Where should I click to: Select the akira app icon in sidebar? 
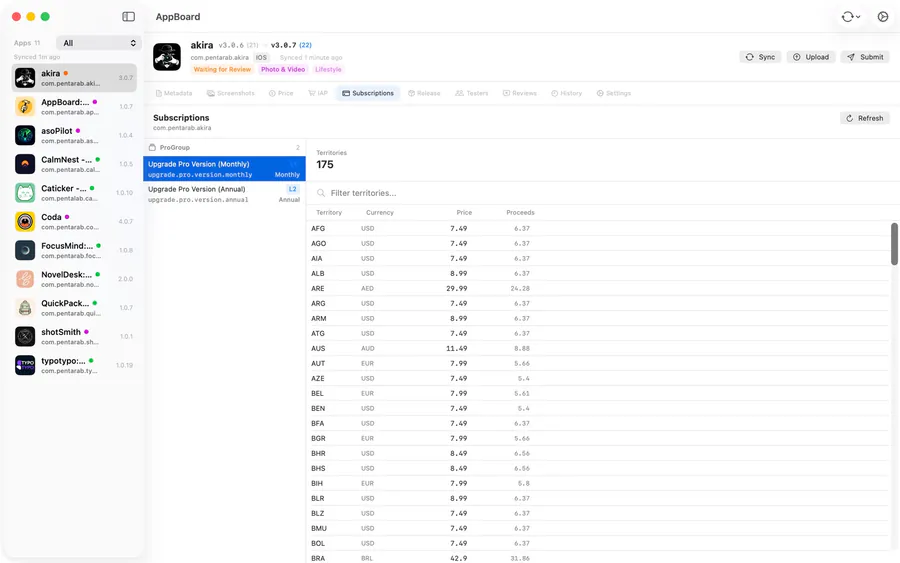[25, 77]
